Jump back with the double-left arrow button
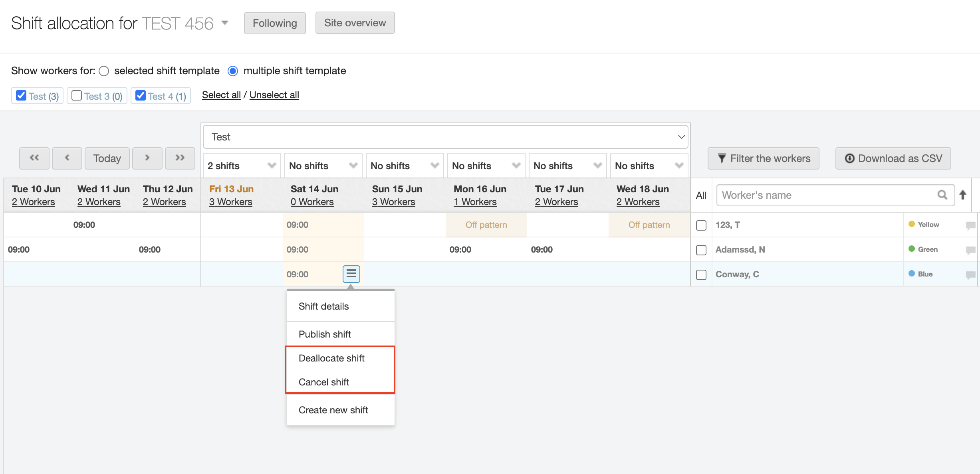This screenshot has height=474, width=980. 34,158
